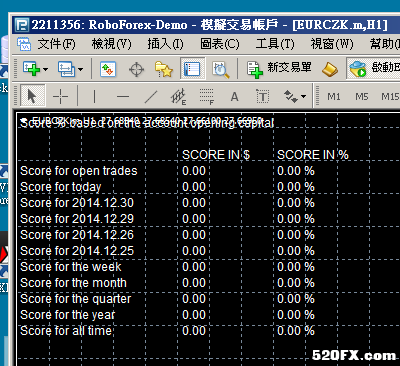Click the 'Score for the year' label

68,315
